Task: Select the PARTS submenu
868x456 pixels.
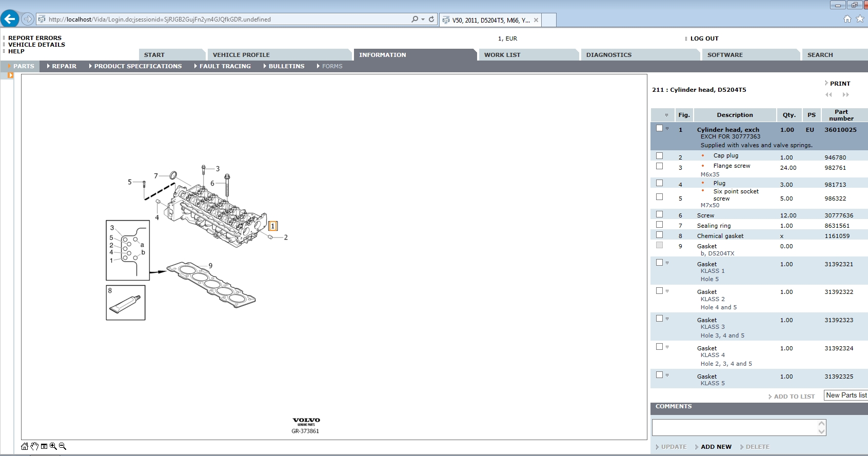Action: (21, 66)
